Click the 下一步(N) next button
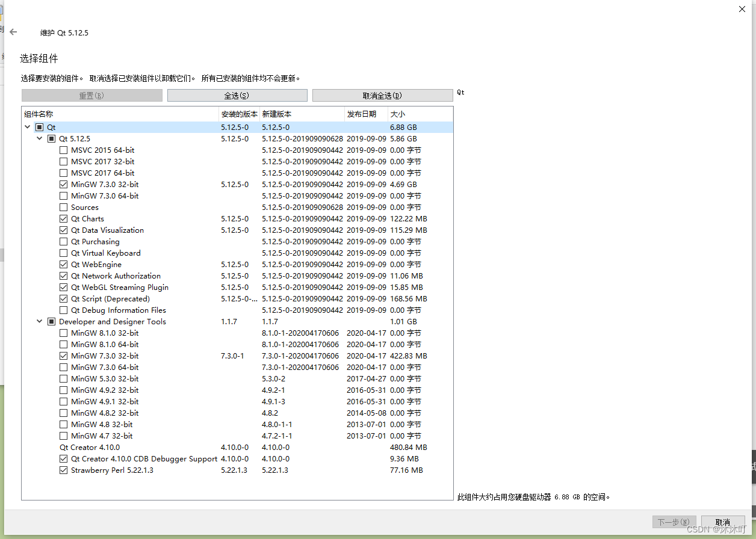The height and width of the screenshot is (539, 756). click(674, 522)
